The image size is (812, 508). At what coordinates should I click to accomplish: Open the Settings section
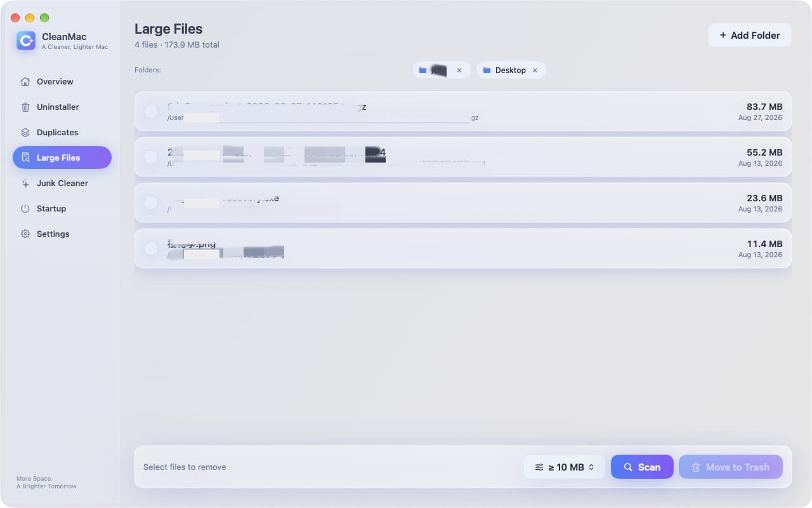click(x=62, y=234)
